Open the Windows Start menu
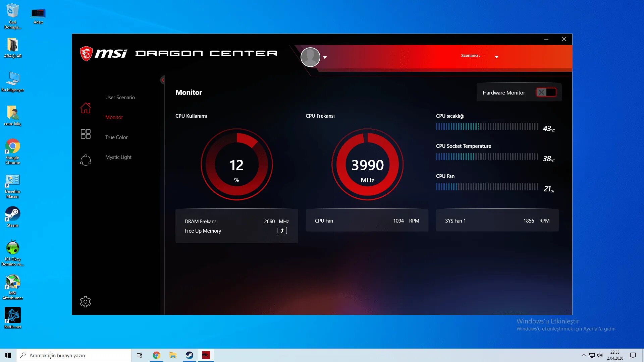Screen dimensions: 644x362 [x=8, y=355]
